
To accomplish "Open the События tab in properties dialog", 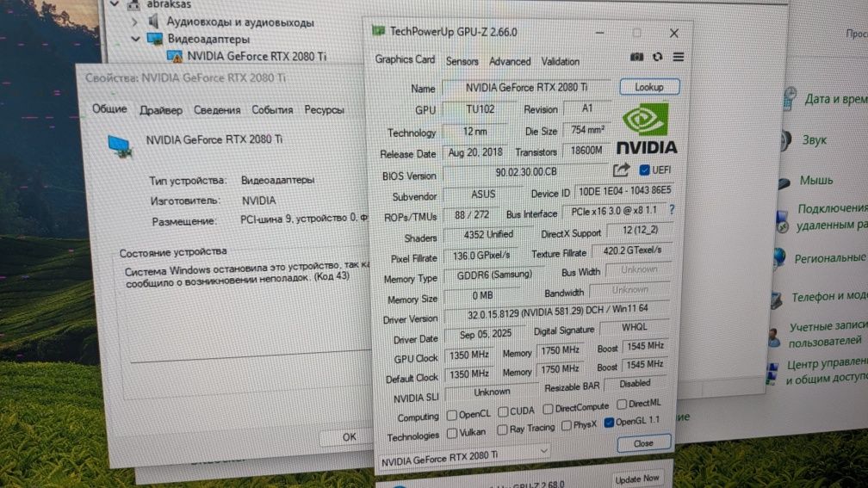I will (x=272, y=110).
